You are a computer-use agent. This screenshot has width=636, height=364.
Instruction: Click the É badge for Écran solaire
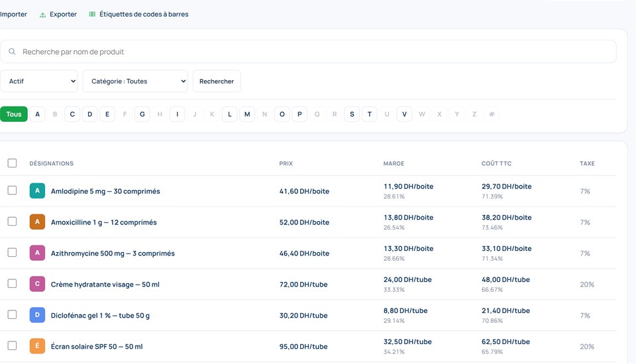(x=37, y=345)
